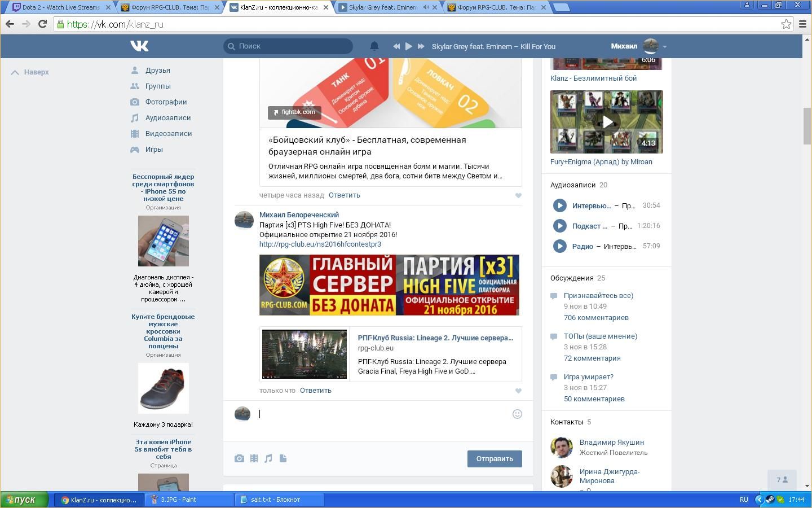Click the address bar URL field

click(x=423, y=24)
